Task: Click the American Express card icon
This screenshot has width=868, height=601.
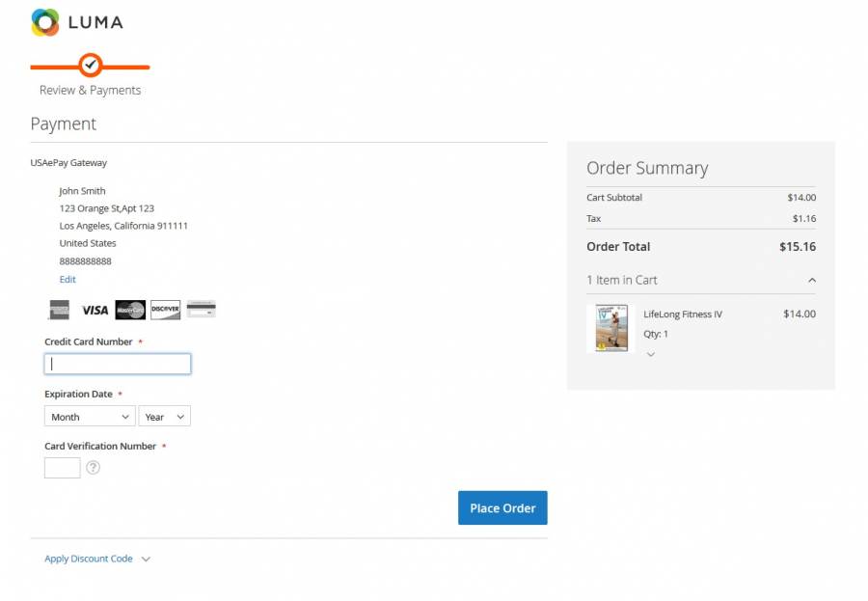Action: point(59,310)
